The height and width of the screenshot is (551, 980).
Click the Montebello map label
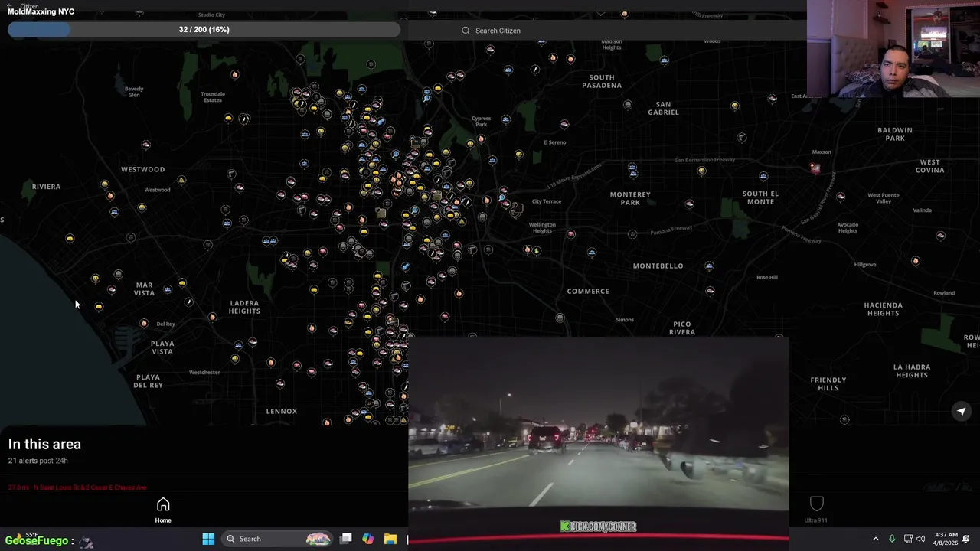[x=658, y=266]
